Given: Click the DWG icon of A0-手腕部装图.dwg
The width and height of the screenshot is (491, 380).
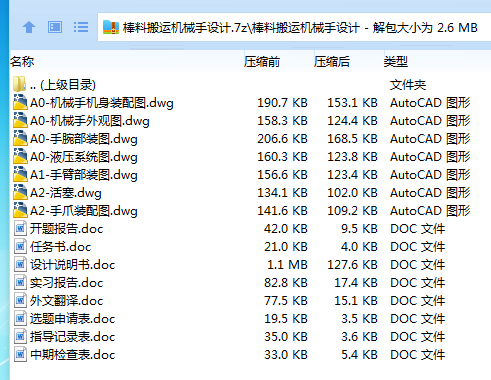Looking at the screenshot, I should pyautogui.click(x=20, y=138).
